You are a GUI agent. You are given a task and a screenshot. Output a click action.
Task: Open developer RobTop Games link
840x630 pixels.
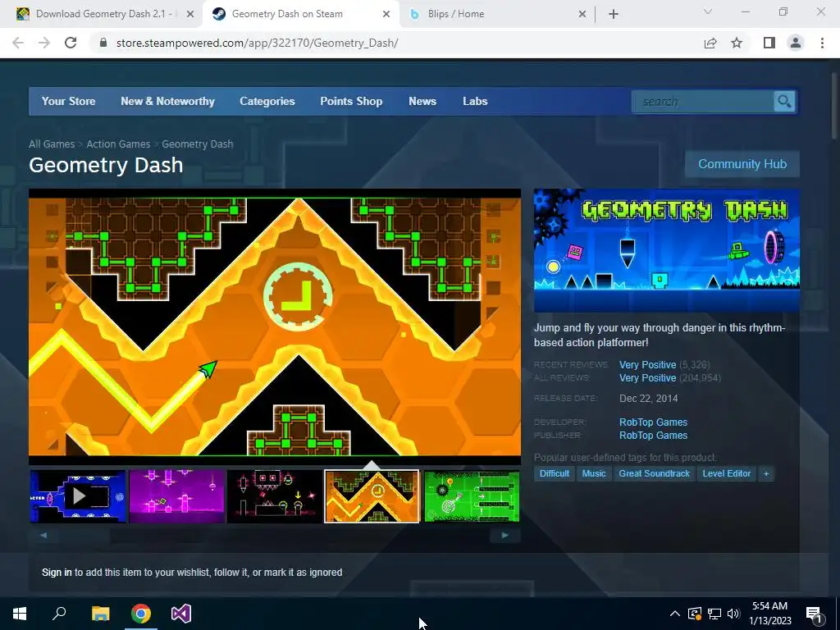pos(653,422)
